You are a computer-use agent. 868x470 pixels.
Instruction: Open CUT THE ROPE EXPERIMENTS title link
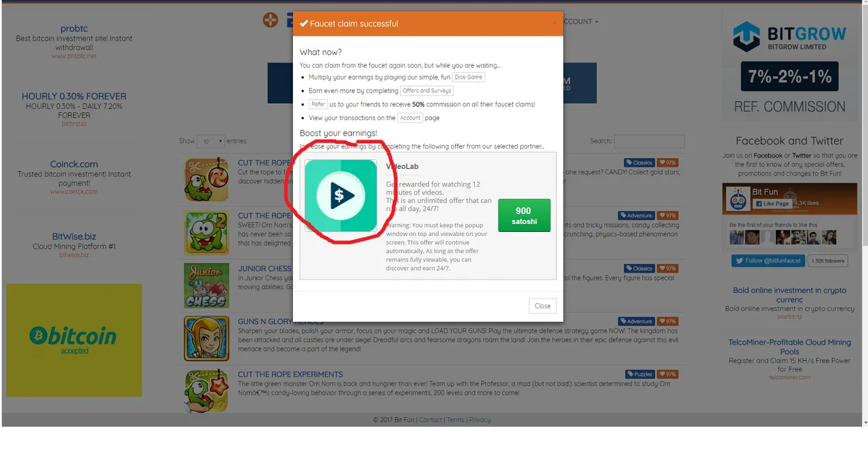click(x=290, y=374)
